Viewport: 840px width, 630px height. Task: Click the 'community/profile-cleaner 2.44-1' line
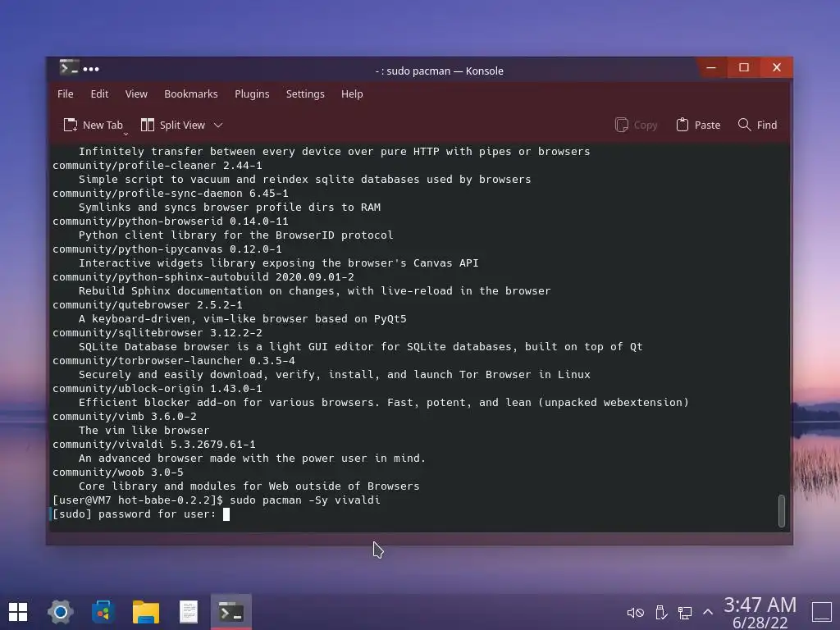[x=157, y=166]
